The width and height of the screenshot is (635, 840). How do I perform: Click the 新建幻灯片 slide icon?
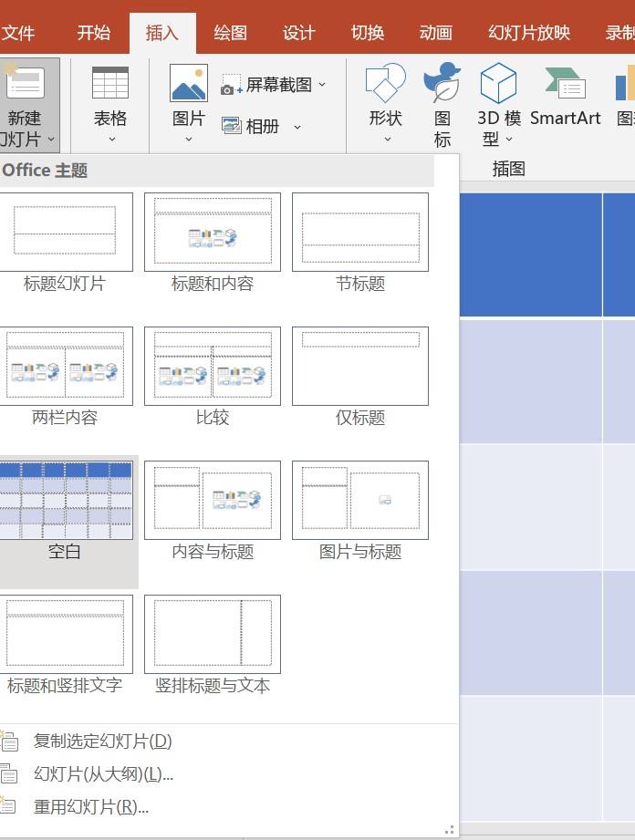point(25,81)
